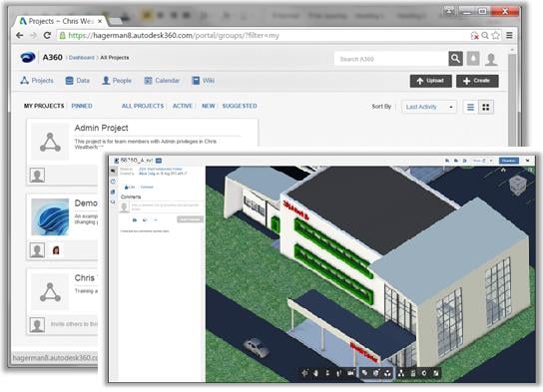The width and height of the screenshot is (543, 392).
Task: Click the grey member avatar under Demo project
Action: (x=37, y=250)
